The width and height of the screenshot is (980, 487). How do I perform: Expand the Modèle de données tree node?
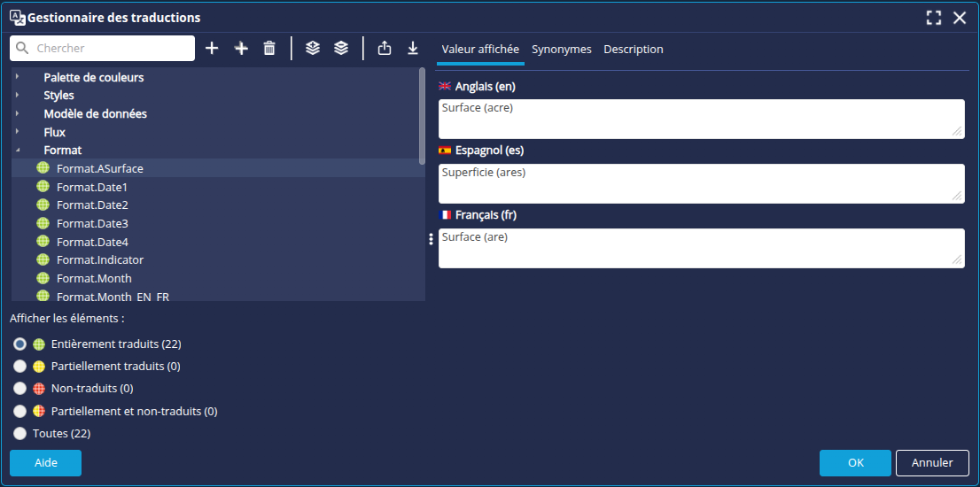coord(18,113)
